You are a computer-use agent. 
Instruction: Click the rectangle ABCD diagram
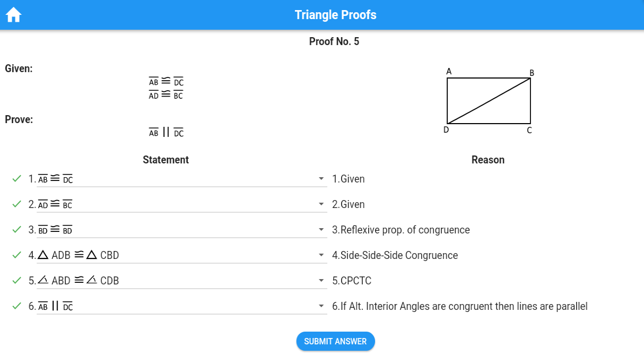click(489, 101)
